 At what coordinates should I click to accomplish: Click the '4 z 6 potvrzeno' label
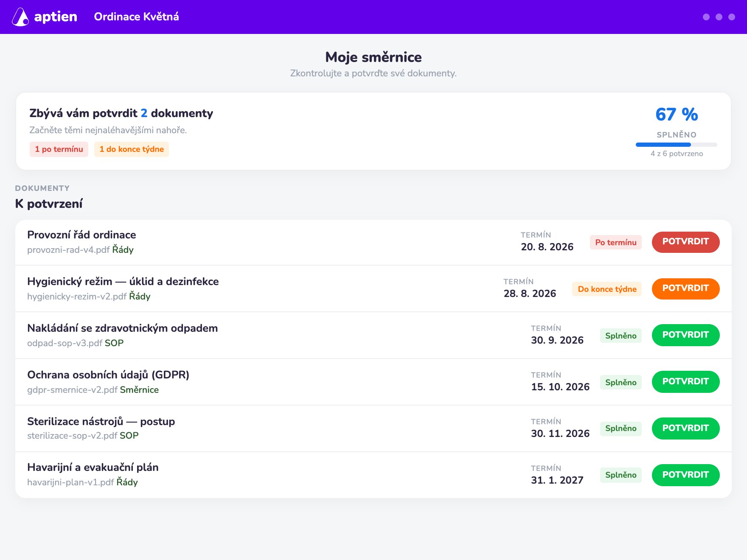coord(677,154)
